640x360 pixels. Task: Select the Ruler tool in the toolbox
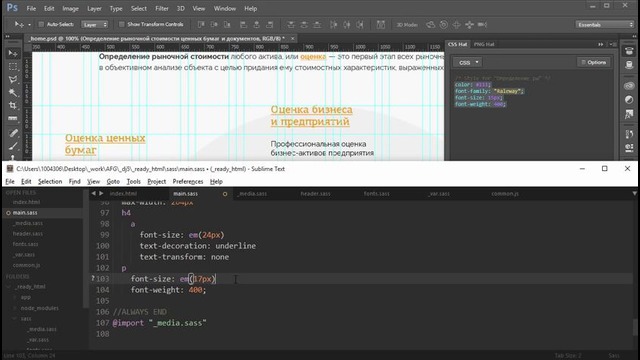(x=13, y=119)
